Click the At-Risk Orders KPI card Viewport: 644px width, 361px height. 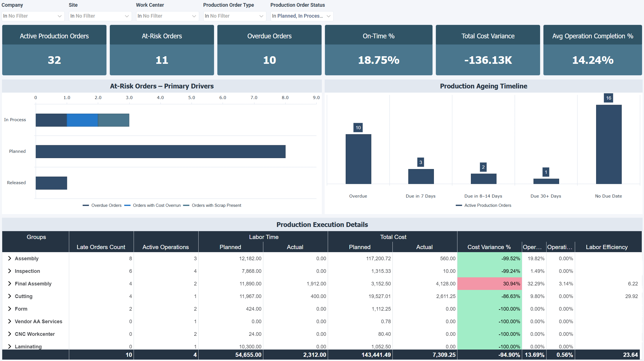[162, 50]
